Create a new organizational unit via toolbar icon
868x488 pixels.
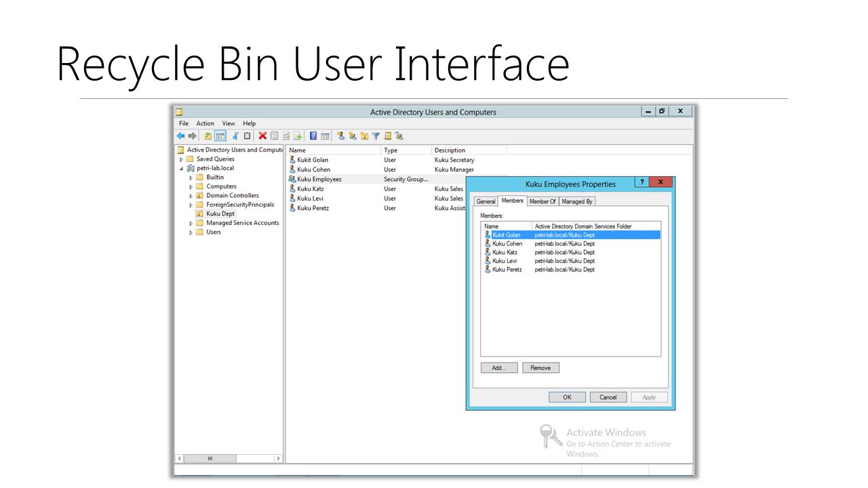point(364,136)
